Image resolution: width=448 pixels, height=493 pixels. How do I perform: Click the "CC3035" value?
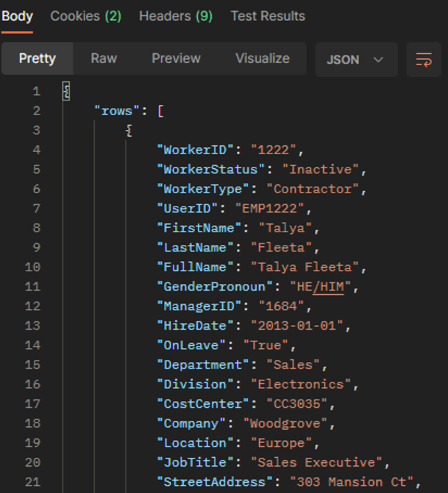point(297,403)
